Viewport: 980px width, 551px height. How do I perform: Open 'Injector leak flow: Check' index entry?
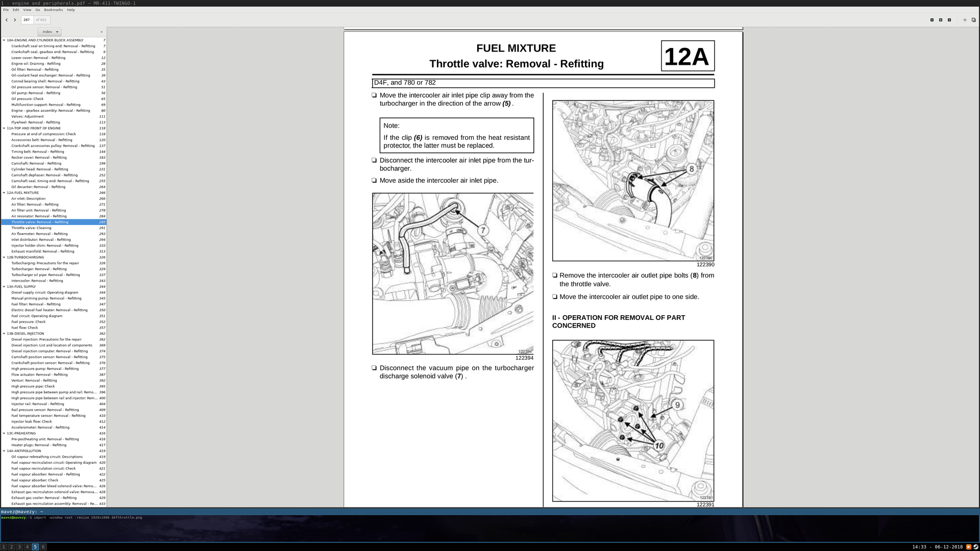pos(54,421)
